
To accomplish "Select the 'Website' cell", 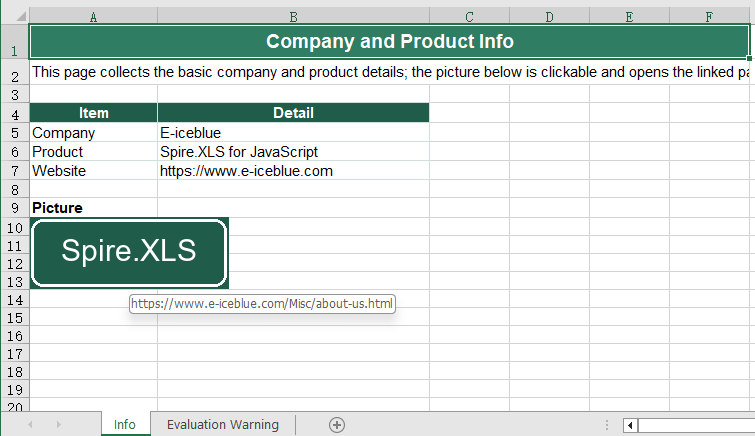I will tap(93, 171).
